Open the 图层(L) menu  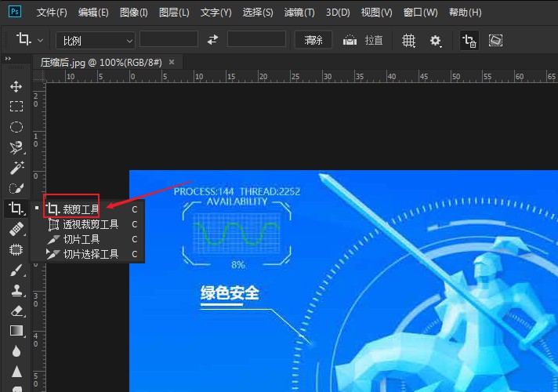[174, 13]
